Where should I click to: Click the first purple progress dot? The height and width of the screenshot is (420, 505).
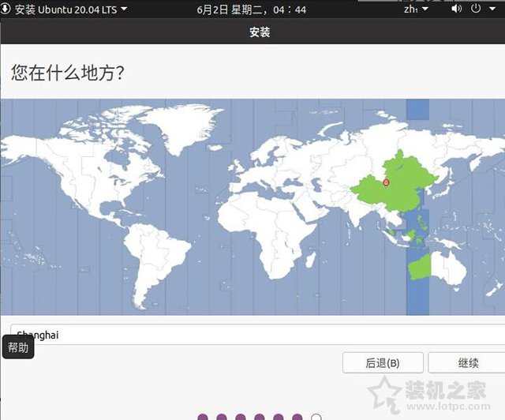point(203,418)
